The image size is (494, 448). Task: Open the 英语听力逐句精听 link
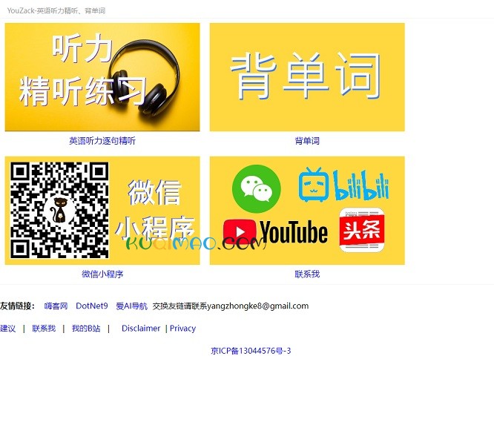(x=102, y=141)
